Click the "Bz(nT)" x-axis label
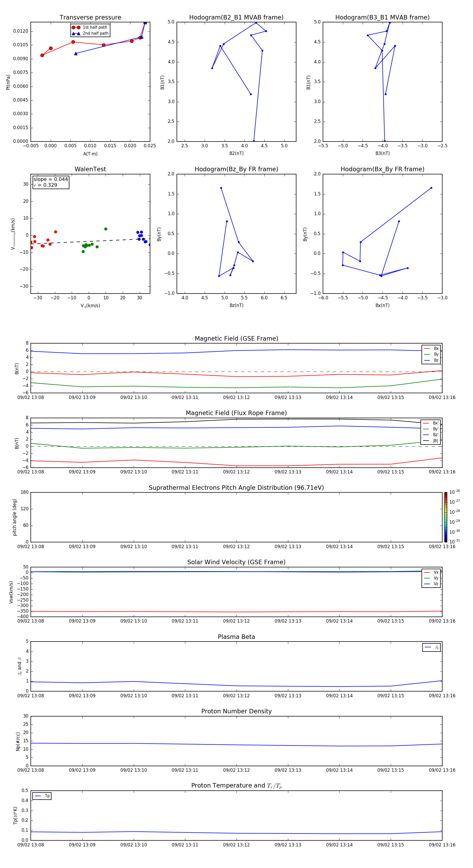Screen dimensions: 473x868 coord(236,305)
